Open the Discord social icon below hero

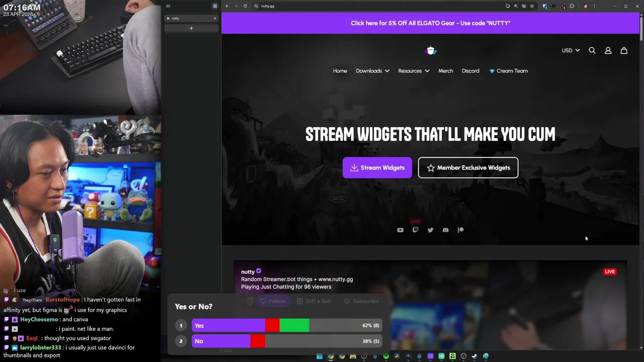(x=445, y=230)
